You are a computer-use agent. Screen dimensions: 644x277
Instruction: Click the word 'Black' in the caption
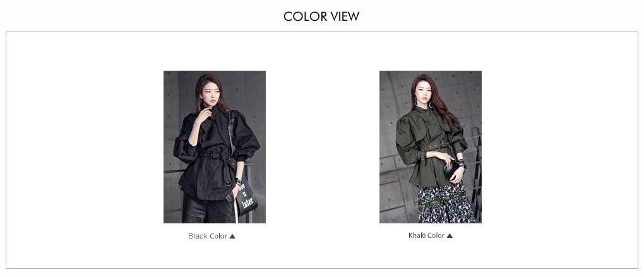(198, 236)
